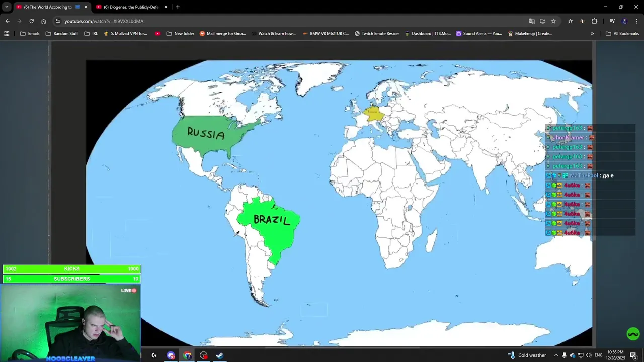Image resolution: width=644 pixels, height=362 pixels.
Task: Click the YouTube video player map
Action: [339, 203]
